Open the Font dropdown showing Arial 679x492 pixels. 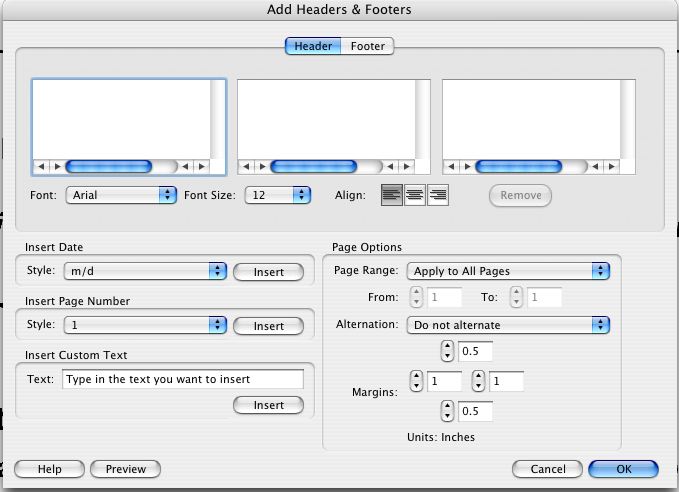pyautogui.click(x=121, y=195)
